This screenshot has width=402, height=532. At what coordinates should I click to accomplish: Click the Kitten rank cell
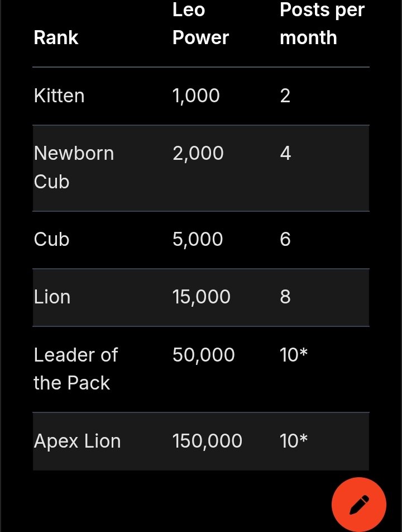tap(59, 96)
